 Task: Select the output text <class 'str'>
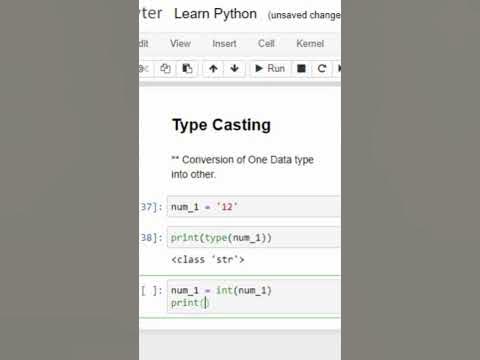tap(208, 259)
